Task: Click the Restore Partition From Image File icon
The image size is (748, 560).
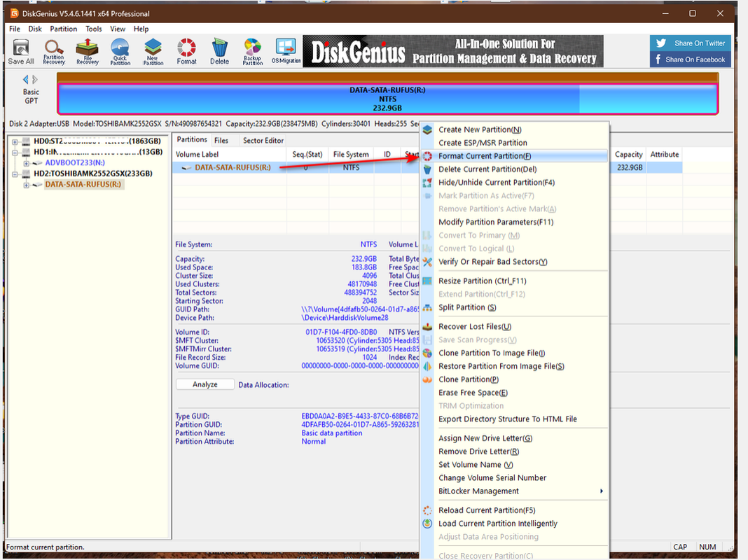Action: 427,367
